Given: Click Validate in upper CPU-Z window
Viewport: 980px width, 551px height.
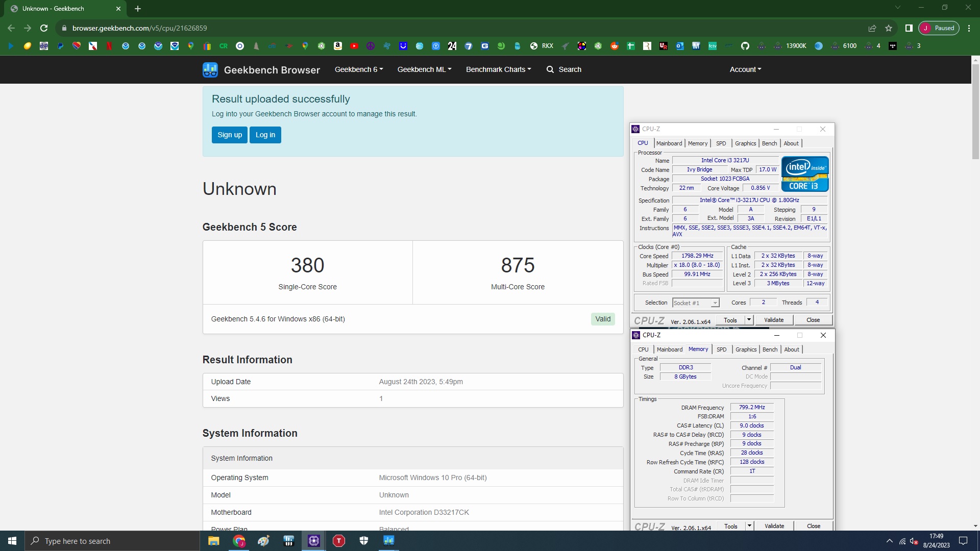Looking at the screenshot, I should click(774, 320).
